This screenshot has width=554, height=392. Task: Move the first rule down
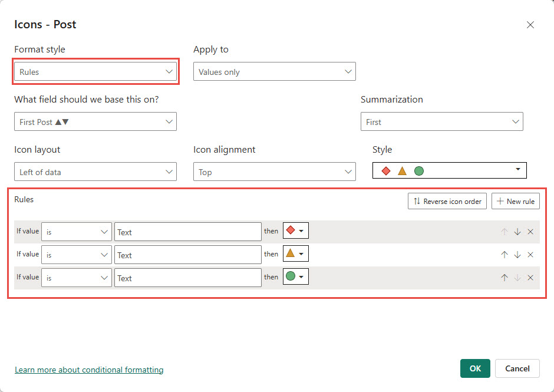point(517,231)
